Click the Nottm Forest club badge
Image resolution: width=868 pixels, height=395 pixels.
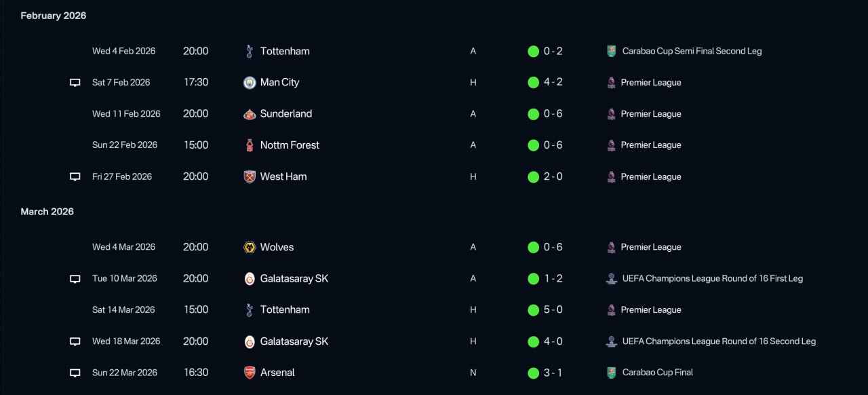coord(250,145)
